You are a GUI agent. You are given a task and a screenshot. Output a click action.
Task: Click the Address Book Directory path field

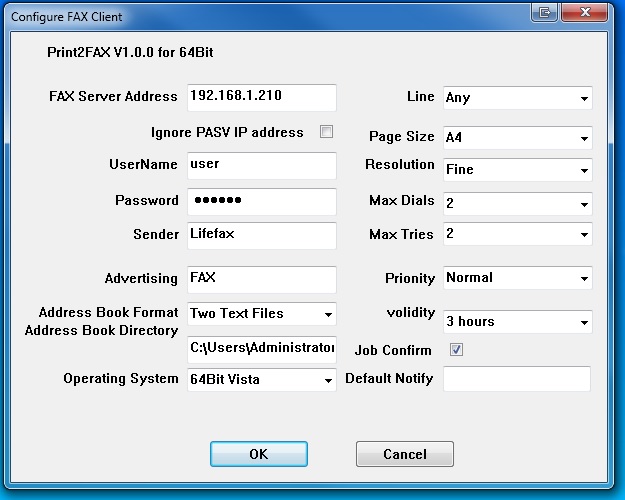tap(262, 350)
